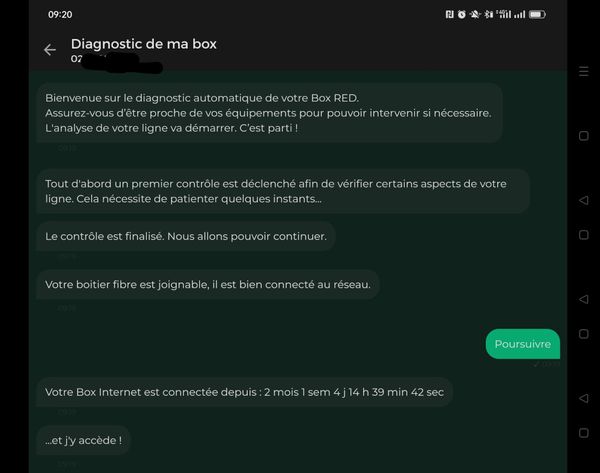This screenshot has height=473, width=600.
Task: Select the Votre Box Internet est connectée message
Action: click(x=244, y=392)
